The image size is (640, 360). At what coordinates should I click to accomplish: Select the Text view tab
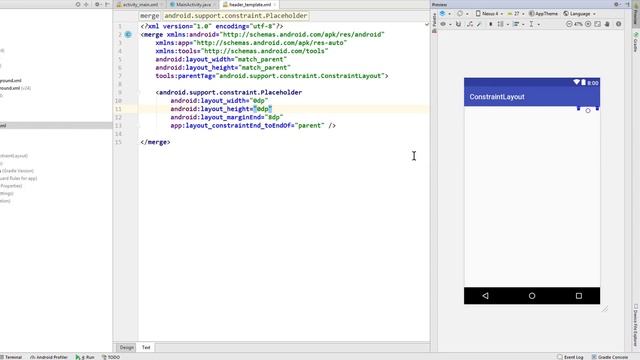(146, 347)
